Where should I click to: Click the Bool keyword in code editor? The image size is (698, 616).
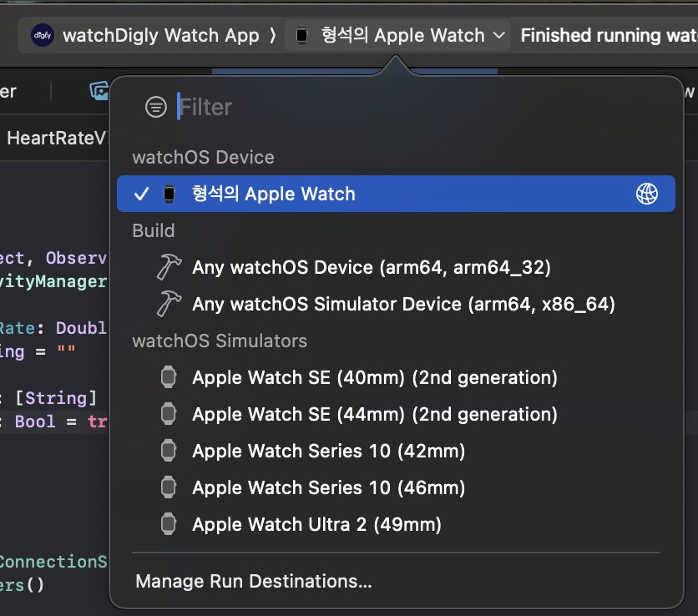[35, 422]
